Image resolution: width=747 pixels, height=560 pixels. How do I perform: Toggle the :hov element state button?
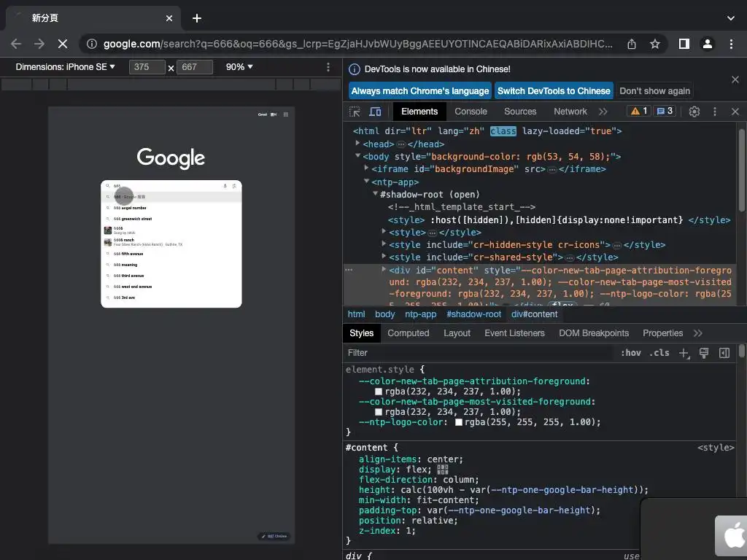(x=631, y=353)
